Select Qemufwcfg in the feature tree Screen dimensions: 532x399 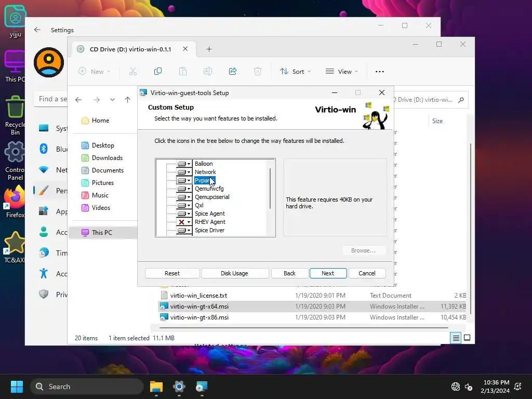pos(209,189)
